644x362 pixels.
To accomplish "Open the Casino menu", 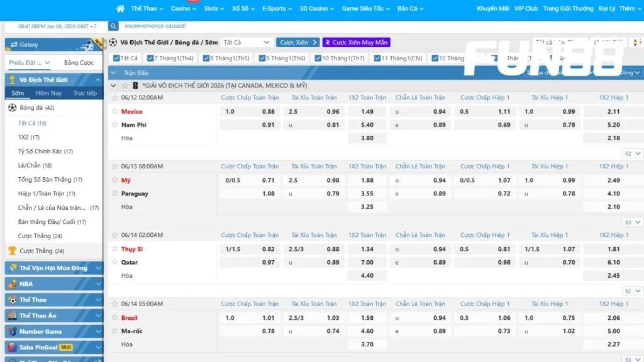I will click(x=184, y=9).
